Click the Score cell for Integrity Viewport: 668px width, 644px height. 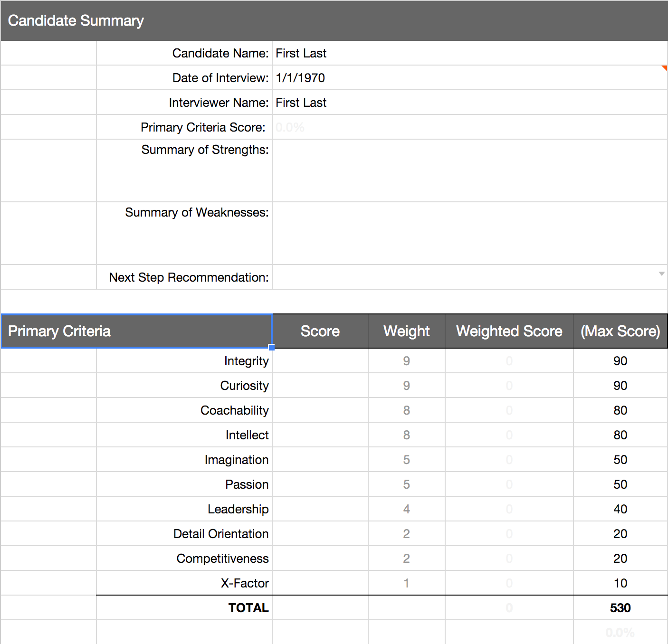pos(320,361)
